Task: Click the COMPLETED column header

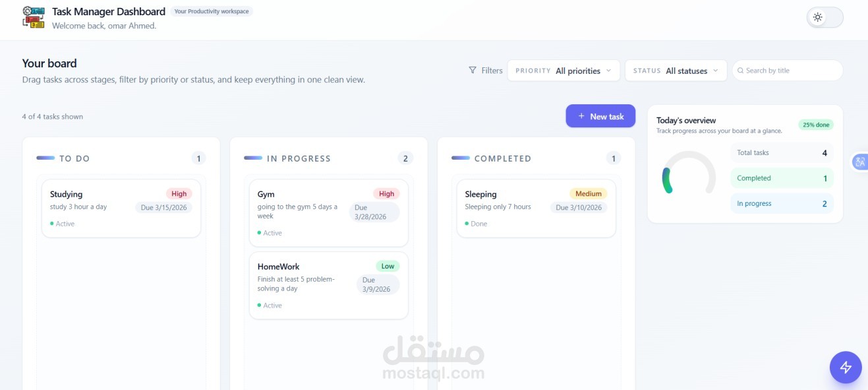Action: 503,158
